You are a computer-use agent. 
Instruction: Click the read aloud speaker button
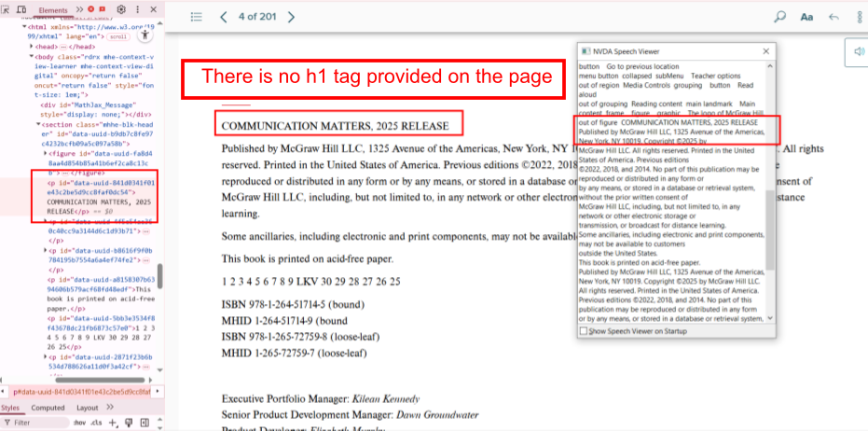tap(859, 51)
